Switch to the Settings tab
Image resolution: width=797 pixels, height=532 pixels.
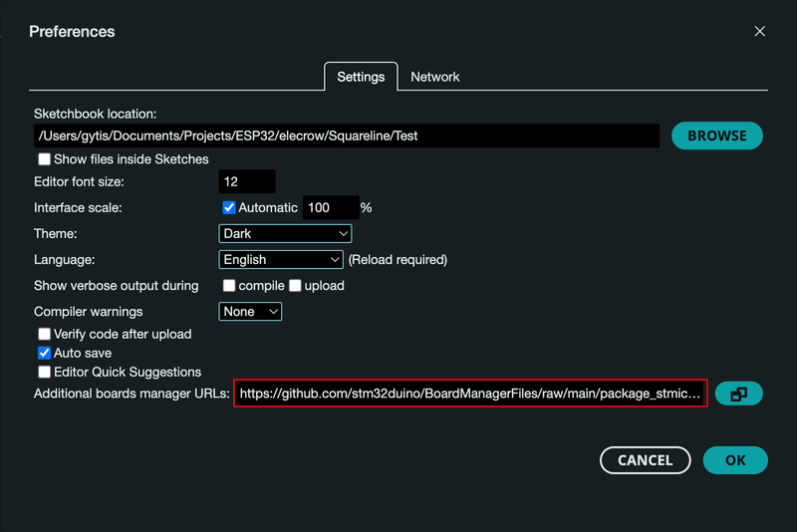click(x=361, y=77)
